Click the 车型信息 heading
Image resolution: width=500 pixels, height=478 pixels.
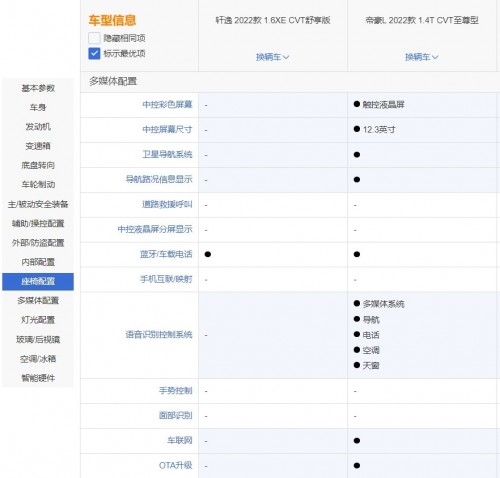tap(112, 20)
